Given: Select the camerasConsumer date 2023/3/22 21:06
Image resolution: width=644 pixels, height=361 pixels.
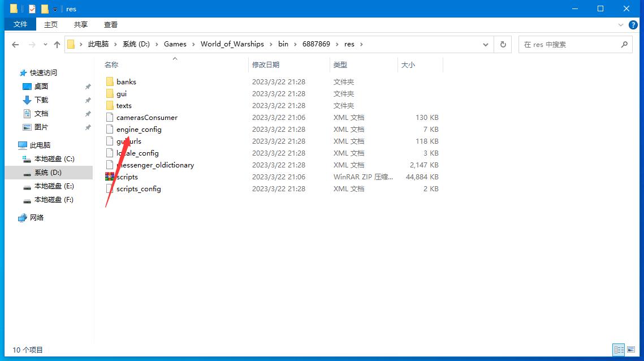Looking at the screenshot, I should pos(279,117).
